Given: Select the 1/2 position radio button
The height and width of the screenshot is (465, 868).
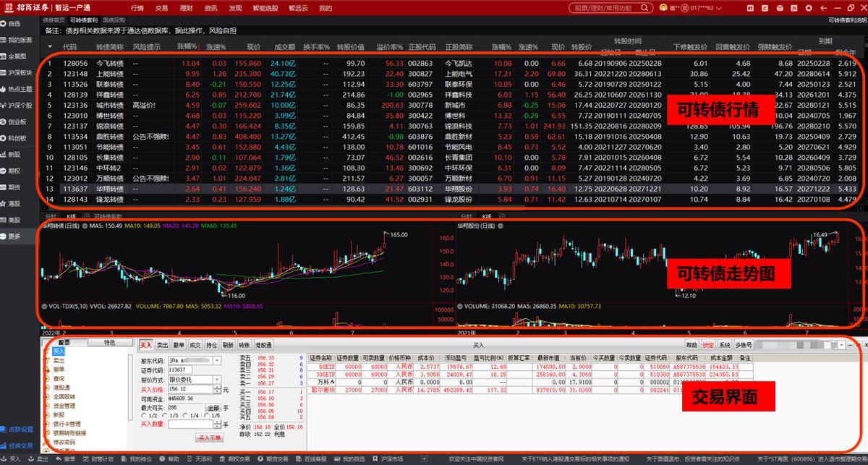Looking at the screenshot, I should tap(144, 414).
